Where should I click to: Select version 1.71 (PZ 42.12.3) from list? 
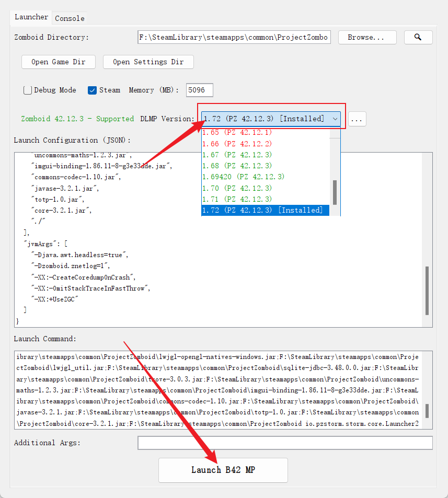(237, 199)
